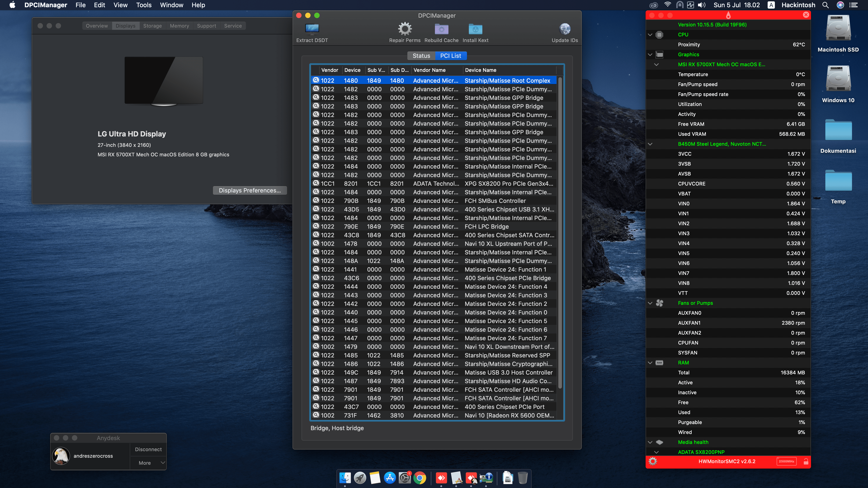Screen dimensions: 868x488
Task: Toggle the 2500MHz indicator in HWMonitor
Action: (786, 461)
